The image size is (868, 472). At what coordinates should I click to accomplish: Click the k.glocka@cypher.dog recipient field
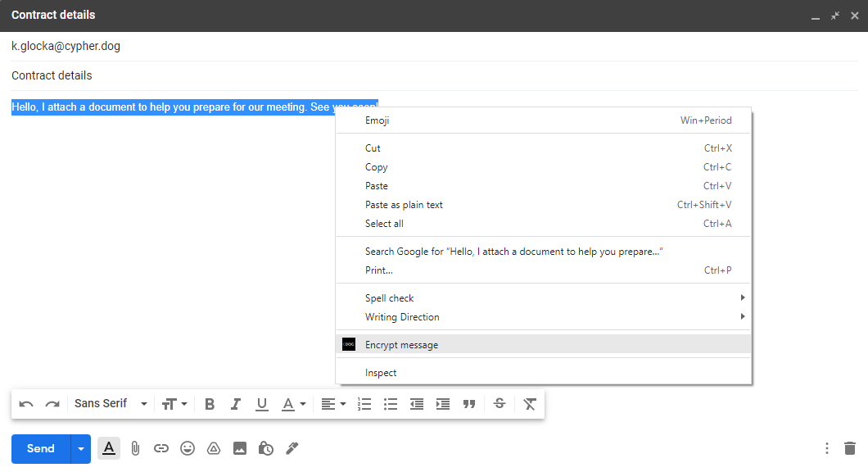66,46
